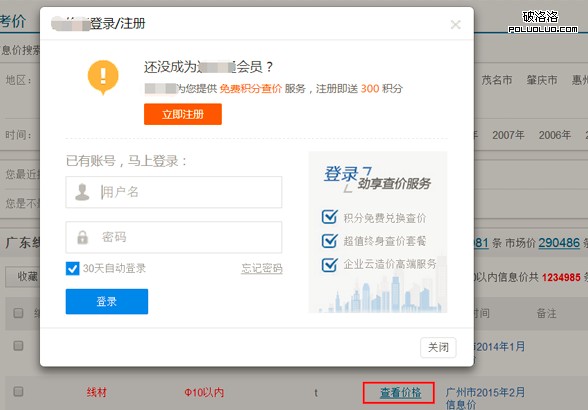Click the 关闭 button in dialog footer
Screen dimensions: 588x410
pyautogui.click(x=438, y=347)
